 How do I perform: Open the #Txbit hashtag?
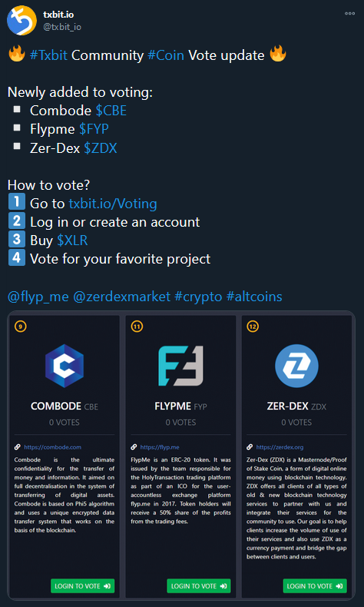48,55
